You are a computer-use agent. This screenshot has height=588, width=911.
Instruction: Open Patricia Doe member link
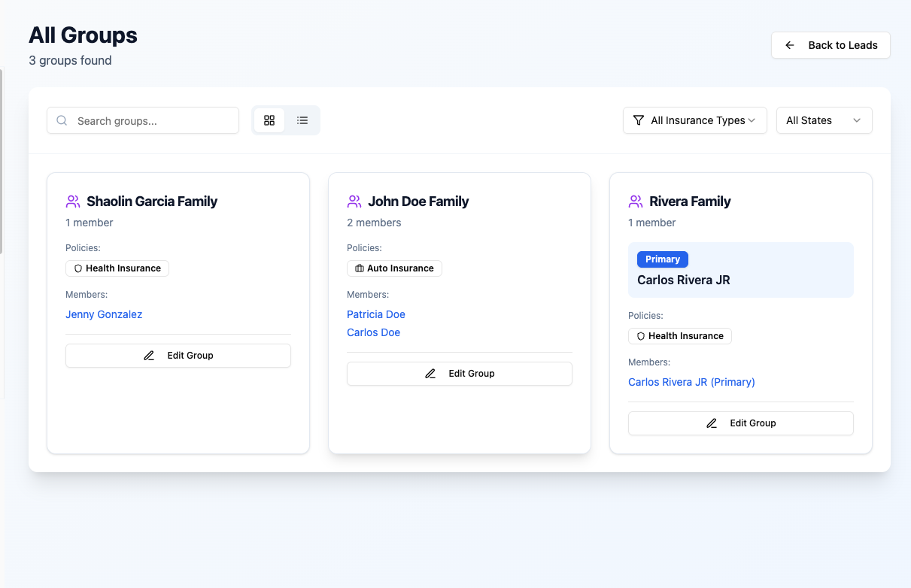[x=376, y=314]
